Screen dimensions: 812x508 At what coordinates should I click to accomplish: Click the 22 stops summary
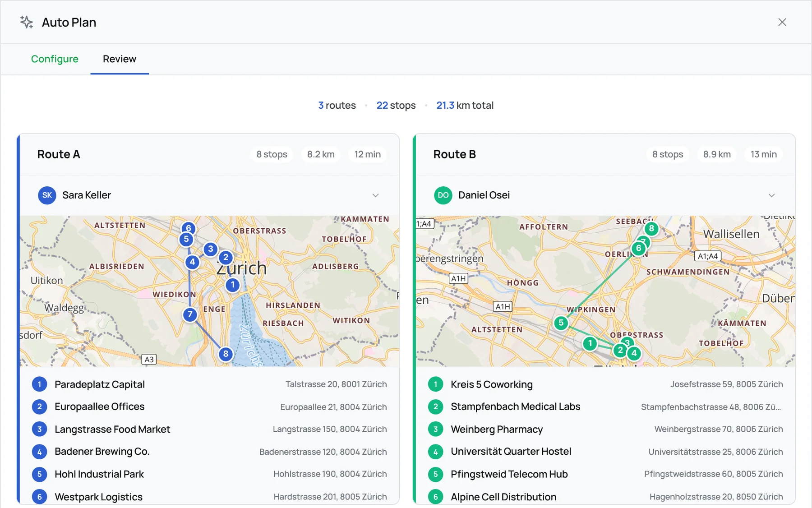(x=396, y=106)
